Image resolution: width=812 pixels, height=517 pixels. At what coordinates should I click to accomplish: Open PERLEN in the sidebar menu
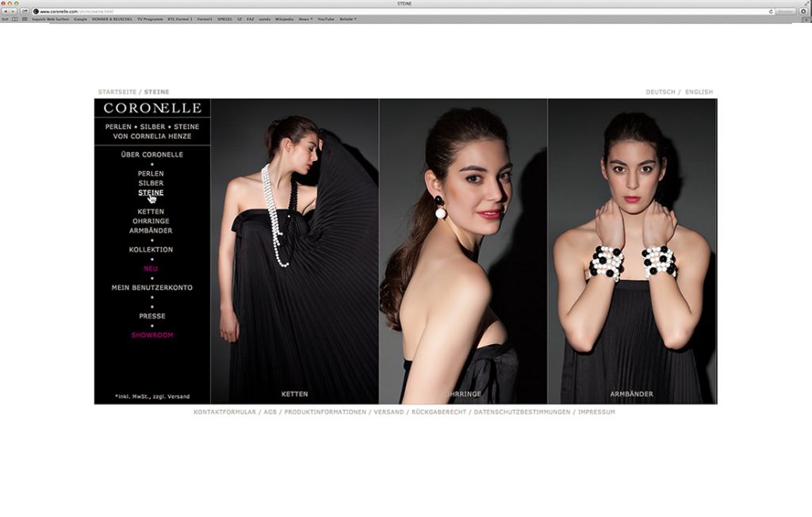tap(151, 174)
